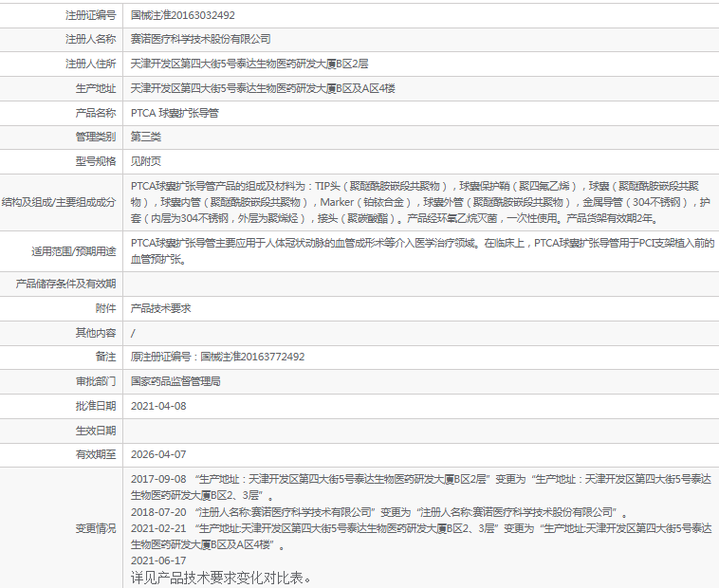Select production address ending B区及A区4楼
719x588 pixels.
[263, 88]
